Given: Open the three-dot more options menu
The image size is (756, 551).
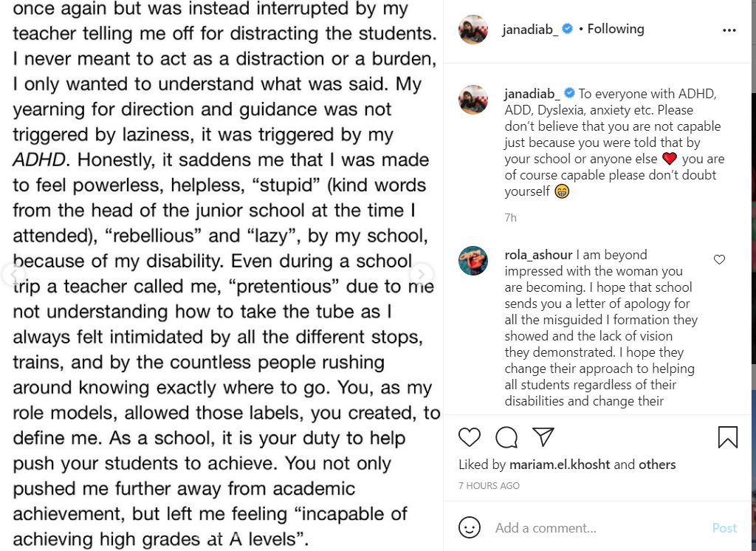Looking at the screenshot, I should coord(729,30).
